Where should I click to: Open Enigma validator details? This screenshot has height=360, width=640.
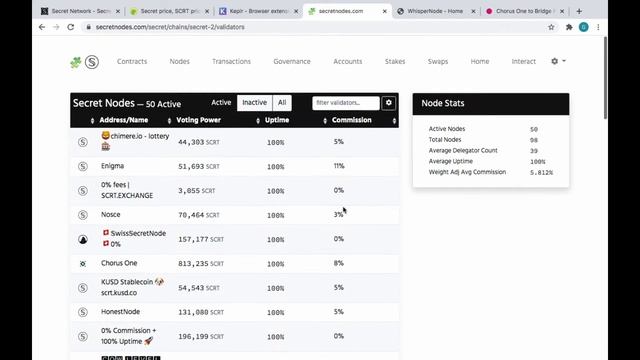(112, 166)
